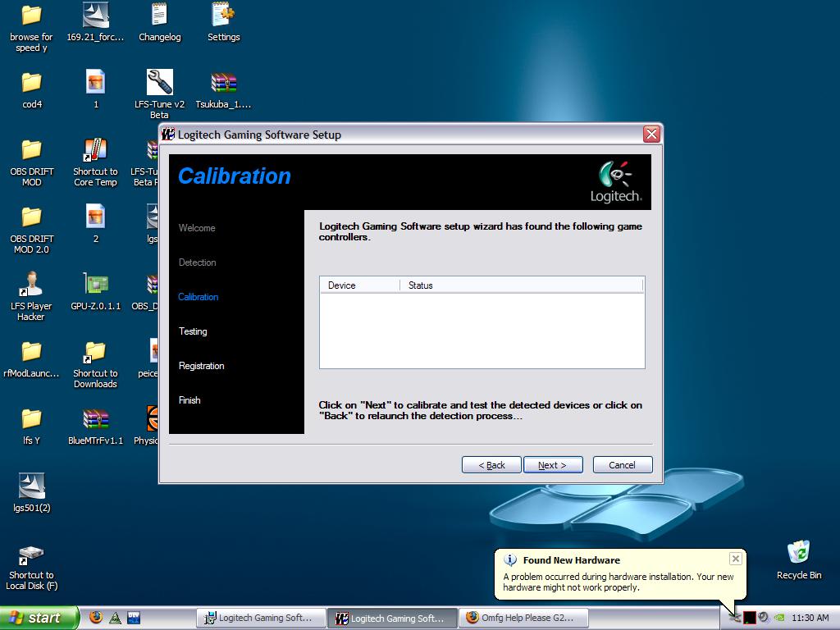Image resolution: width=840 pixels, height=630 pixels.
Task: Switch to active Logitech Gaming Soft... taskbar item
Action: tap(392, 619)
